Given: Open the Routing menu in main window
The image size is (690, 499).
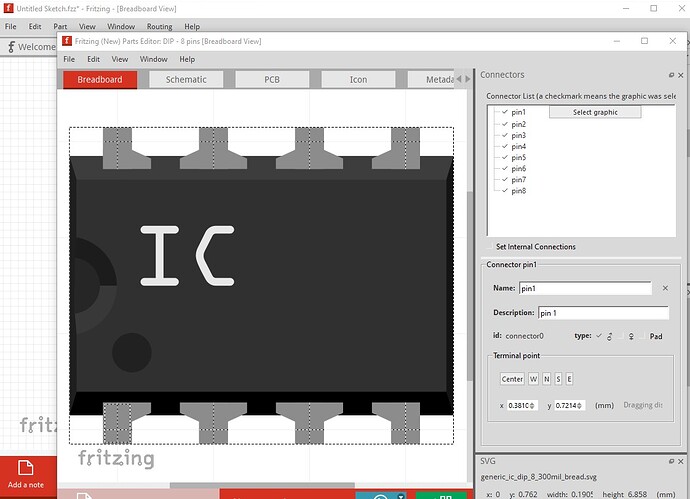Looking at the screenshot, I should [159, 26].
